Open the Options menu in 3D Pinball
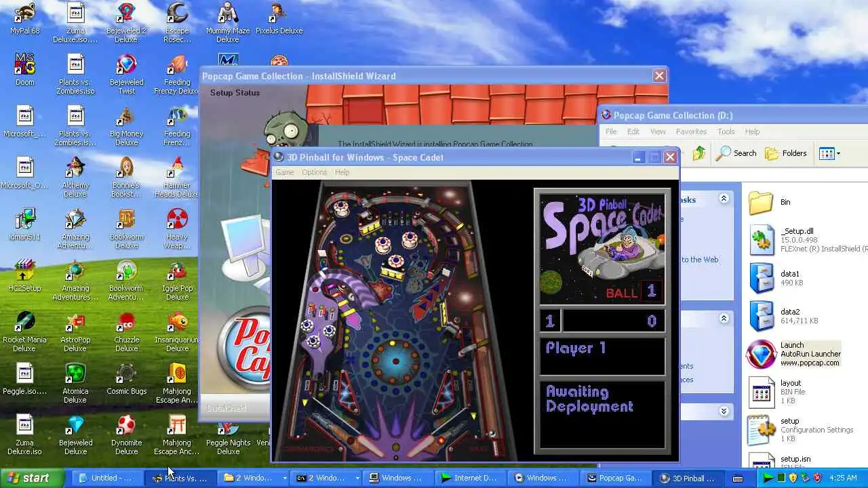868x488 pixels. [x=314, y=172]
